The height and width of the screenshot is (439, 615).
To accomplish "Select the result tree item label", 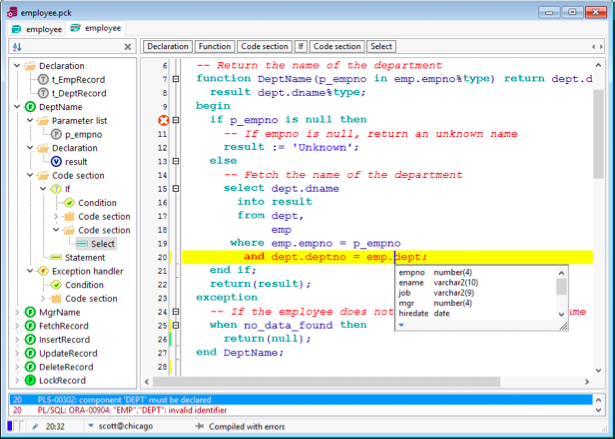I will click(76, 162).
